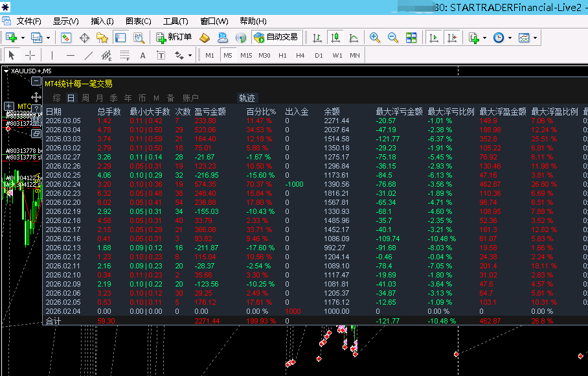Switch chart to candlestick mode

point(335,38)
